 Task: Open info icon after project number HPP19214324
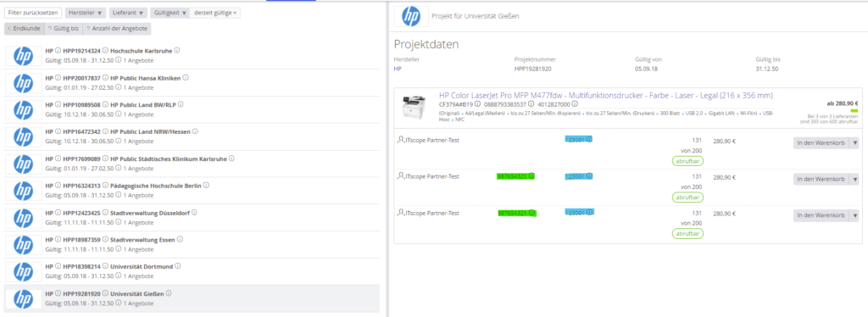[106, 50]
